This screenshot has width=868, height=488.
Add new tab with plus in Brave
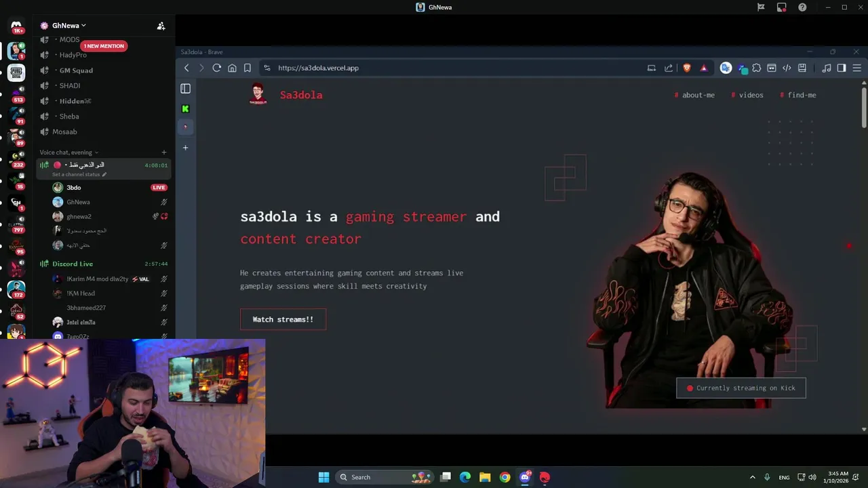click(185, 147)
